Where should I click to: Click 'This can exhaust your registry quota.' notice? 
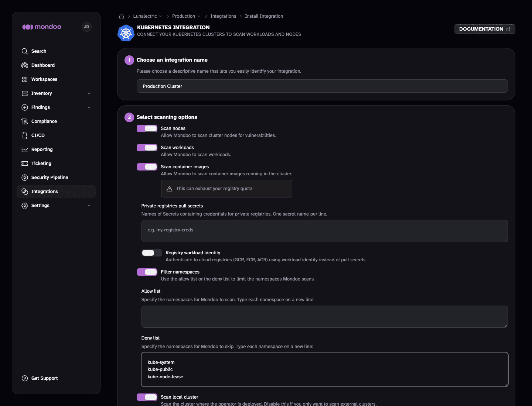click(x=226, y=189)
